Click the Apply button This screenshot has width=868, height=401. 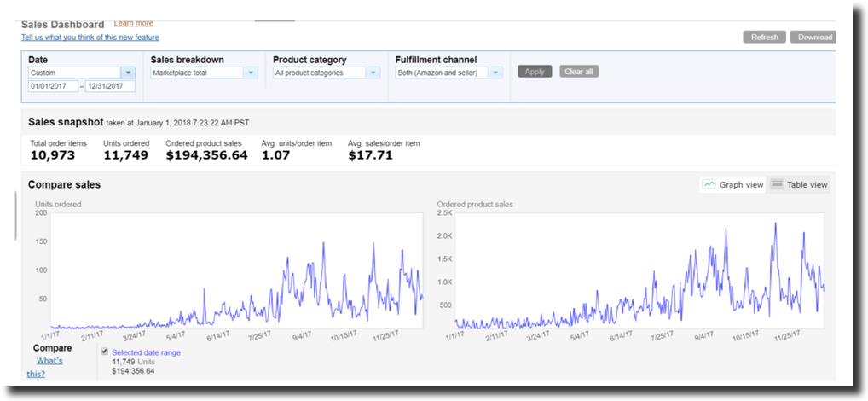(x=535, y=72)
